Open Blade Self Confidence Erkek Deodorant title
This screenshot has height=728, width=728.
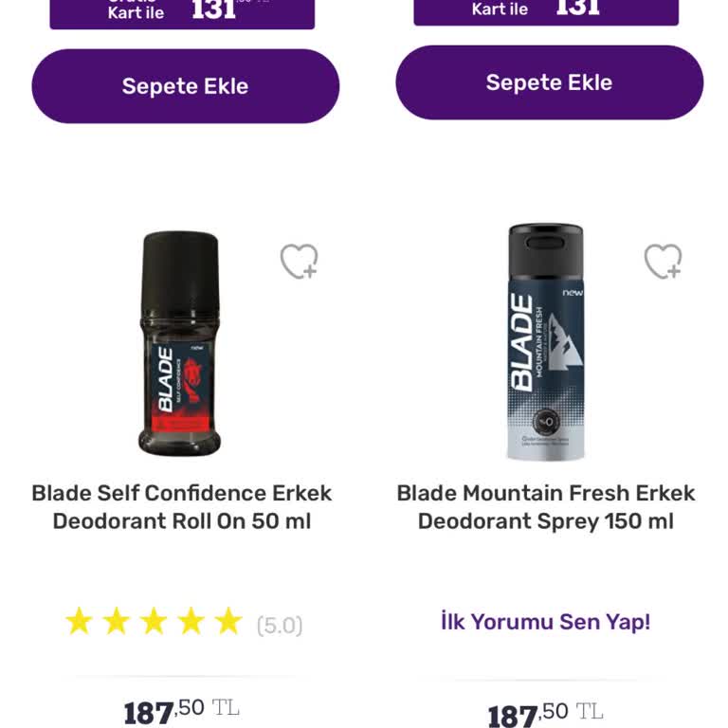pyautogui.click(x=182, y=507)
